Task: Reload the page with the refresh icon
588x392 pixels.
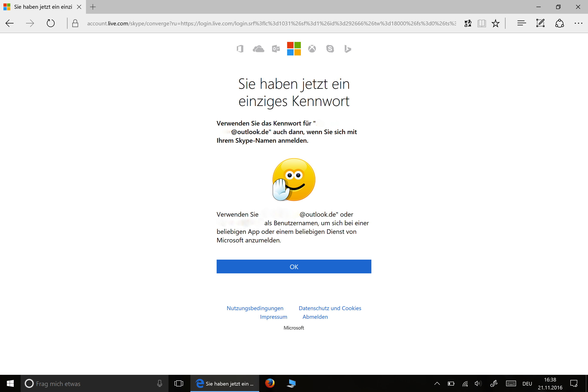Action: click(51, 23)
